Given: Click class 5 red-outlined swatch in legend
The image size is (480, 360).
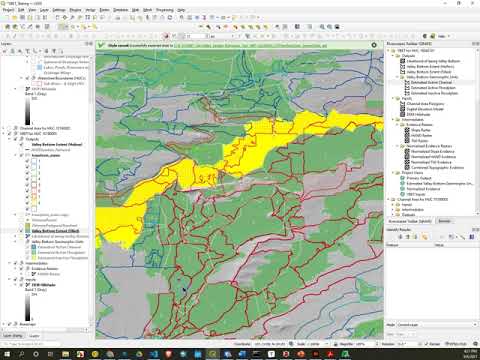Looking at the screenshot, I should 34,185.
